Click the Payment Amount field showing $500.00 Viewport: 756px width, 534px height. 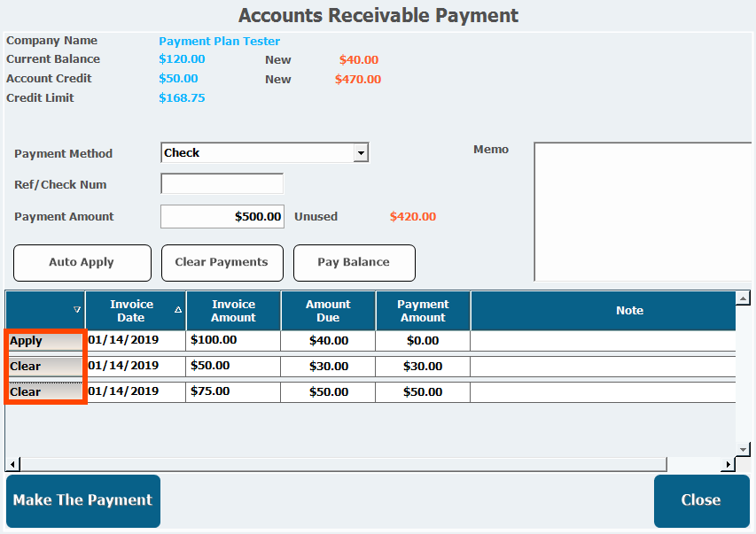pos(222,216)
